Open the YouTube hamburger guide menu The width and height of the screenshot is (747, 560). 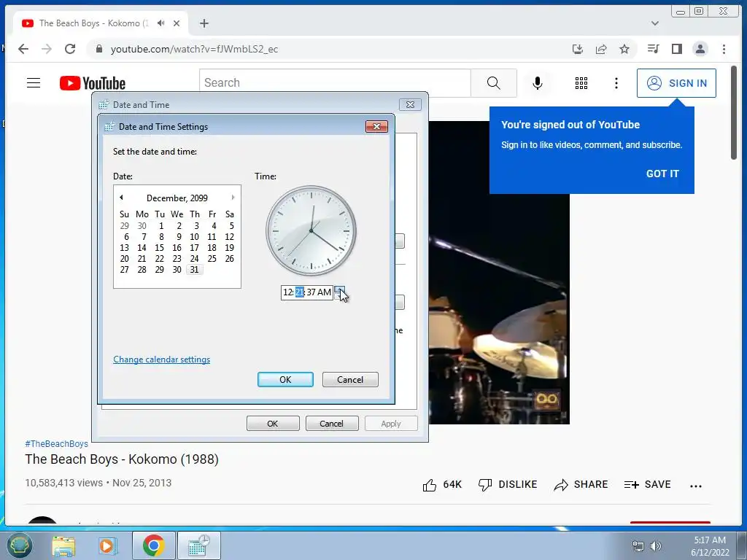(x=34, y=83)
